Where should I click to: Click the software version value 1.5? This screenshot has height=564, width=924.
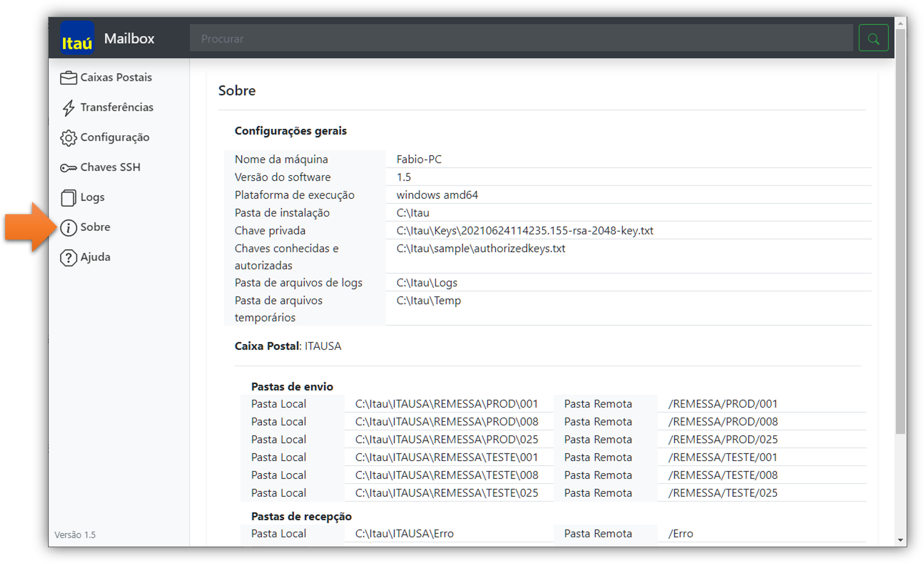click(x=404, y=177)
